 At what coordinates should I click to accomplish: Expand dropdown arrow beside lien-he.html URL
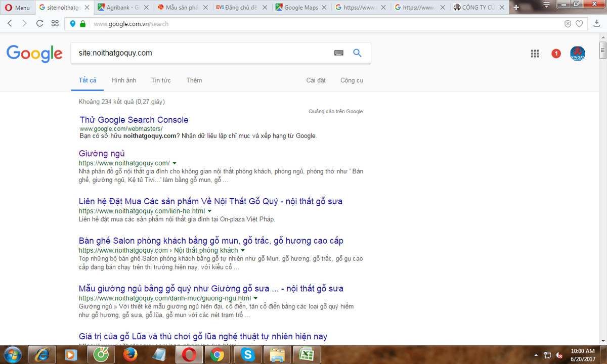tap(209, 211)
